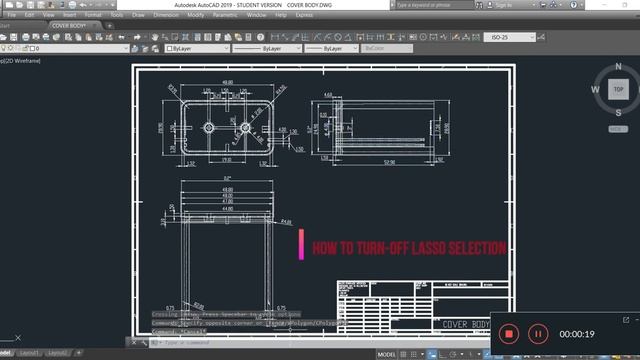The width and height of the screenshot is (640, 360).
Task: Open the View menu
Action: 49,15
